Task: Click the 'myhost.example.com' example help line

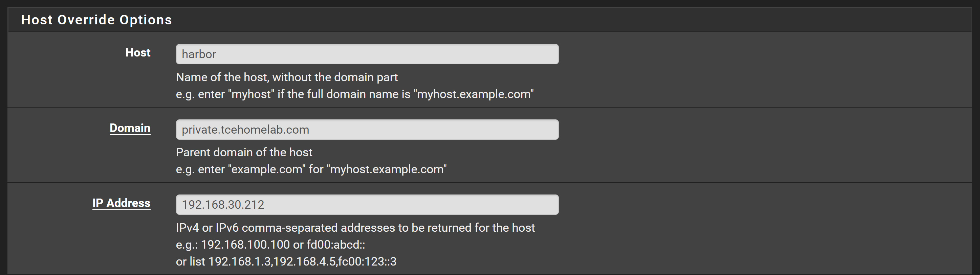Action: (x=354, y=94)
